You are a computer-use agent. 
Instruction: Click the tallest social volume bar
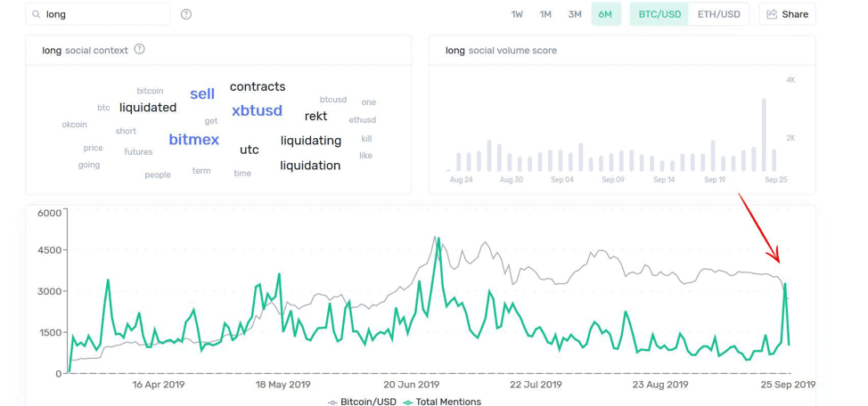(x=764, y=134)
